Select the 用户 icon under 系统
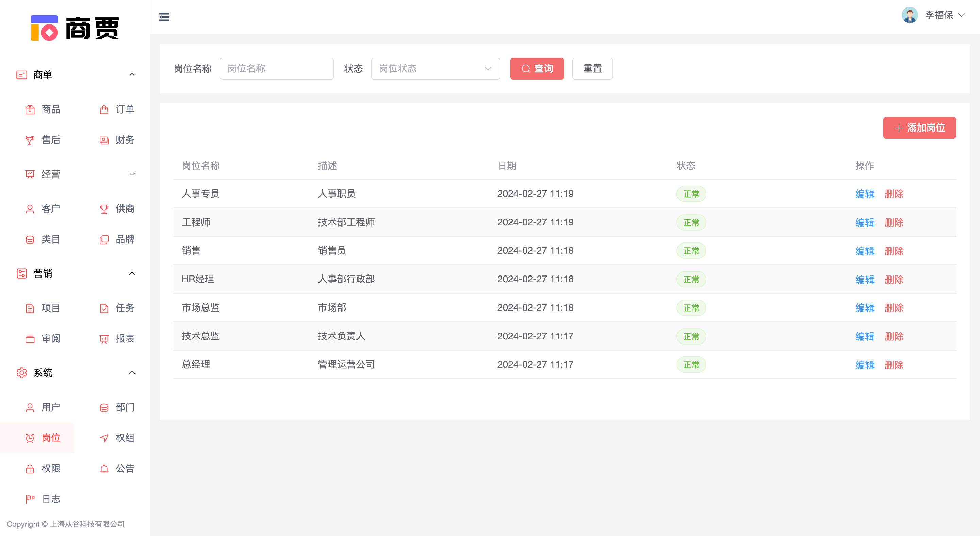 point(30,407)
